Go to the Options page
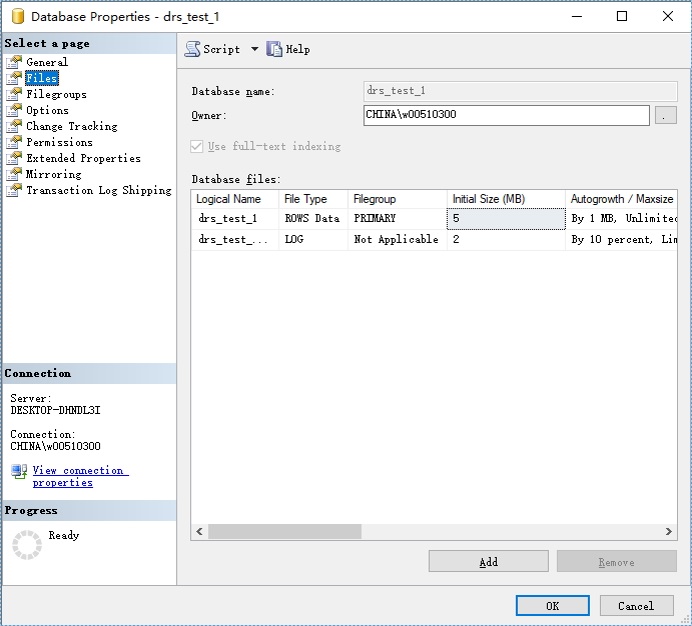Image resolution: width=692 pixels, height=626 pixels. [x=47, y=110]
